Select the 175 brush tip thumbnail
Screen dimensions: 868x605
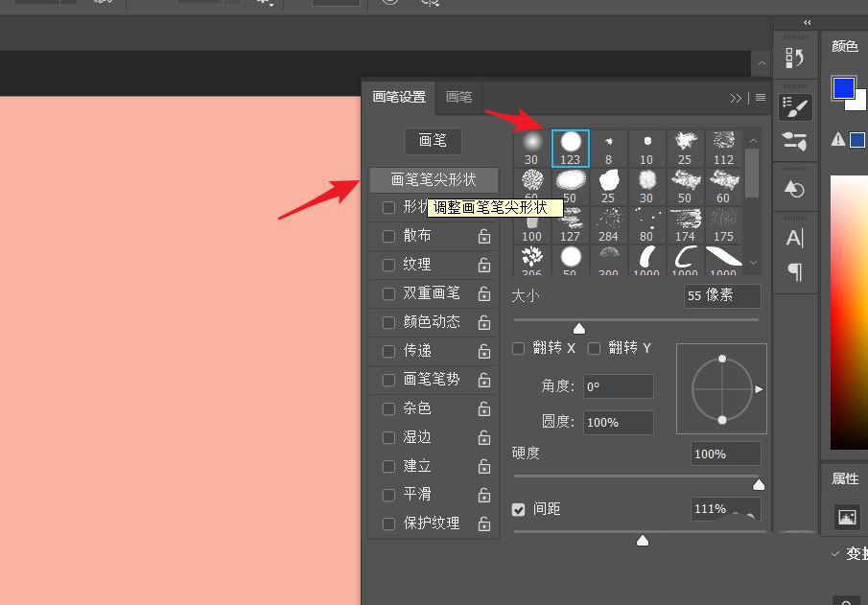point(723,225)
